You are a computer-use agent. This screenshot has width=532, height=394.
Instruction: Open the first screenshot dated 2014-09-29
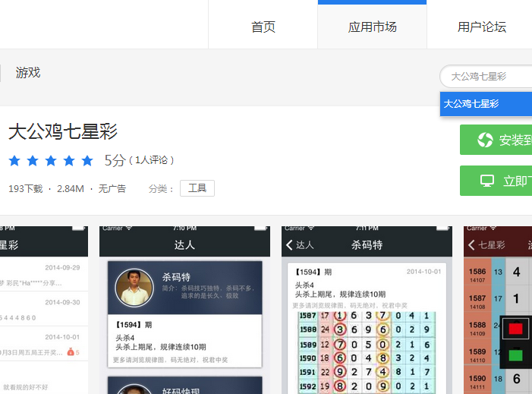pos(44,310)
